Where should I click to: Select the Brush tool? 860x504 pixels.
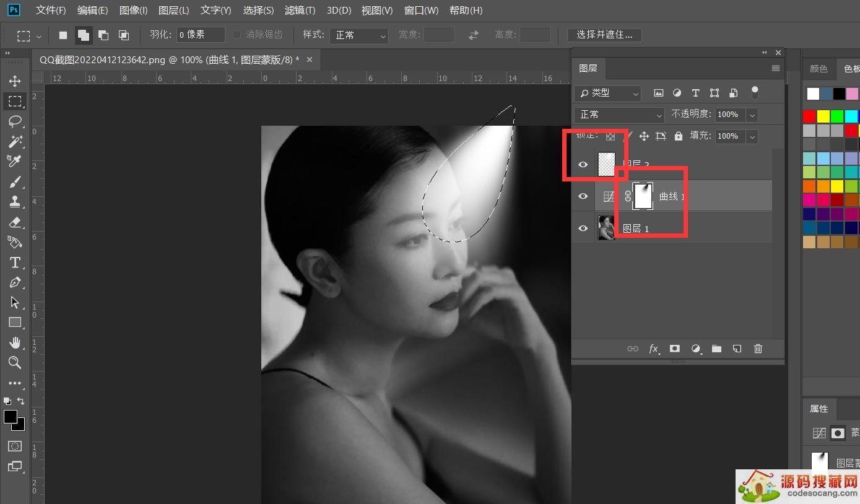15,181
